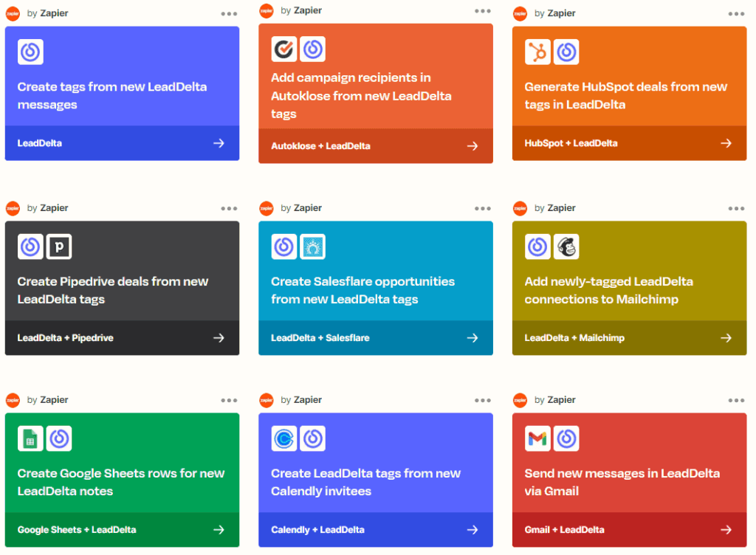Viewport: 756px width, 555px height.
Task: Open more options above Autoklose card
Action: (483, 11)
